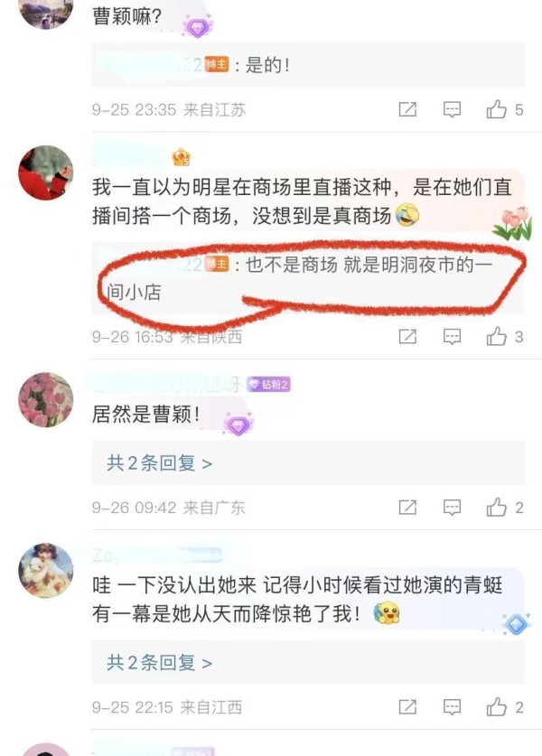The image size is (542, 756).
Task: Reply to the 9-25 22:15 comment
Action: click(452, 707)
